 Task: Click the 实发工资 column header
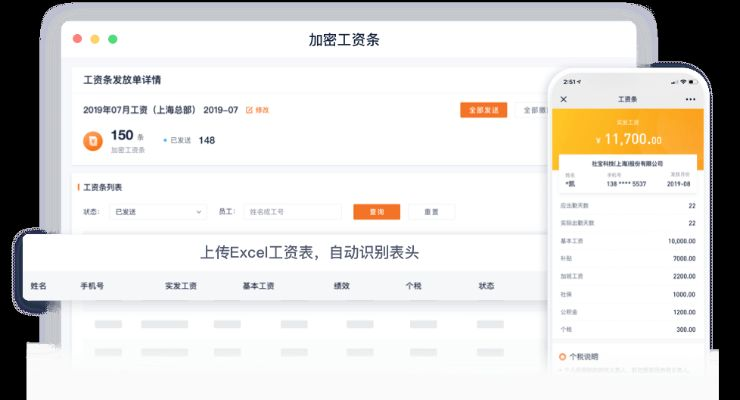click(181, 286)
